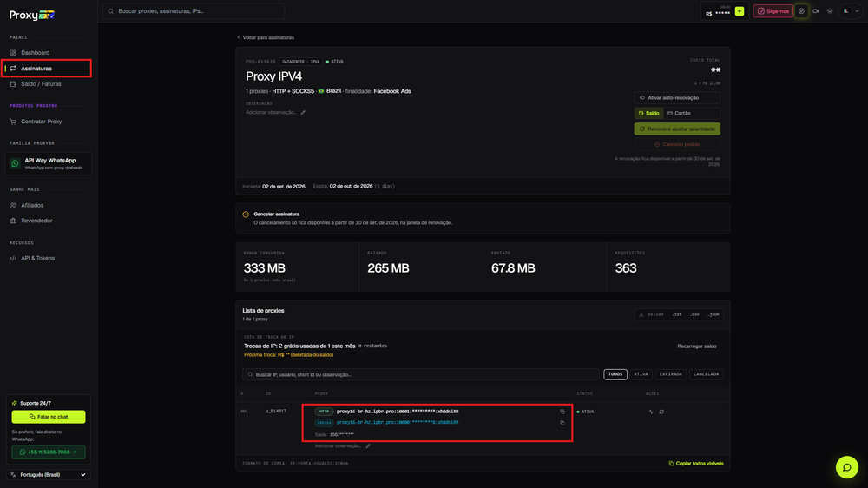Click Recarregar saldo link

click(x=696, y=346)
